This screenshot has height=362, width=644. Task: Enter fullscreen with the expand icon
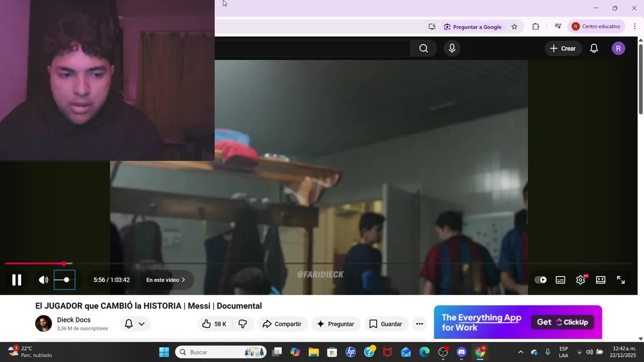coord(621,280)
